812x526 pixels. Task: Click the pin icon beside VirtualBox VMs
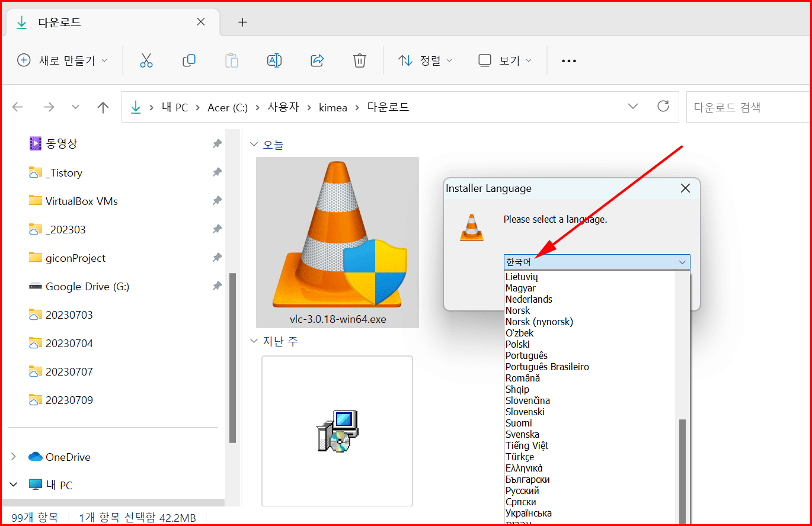(x=217, y=201)
